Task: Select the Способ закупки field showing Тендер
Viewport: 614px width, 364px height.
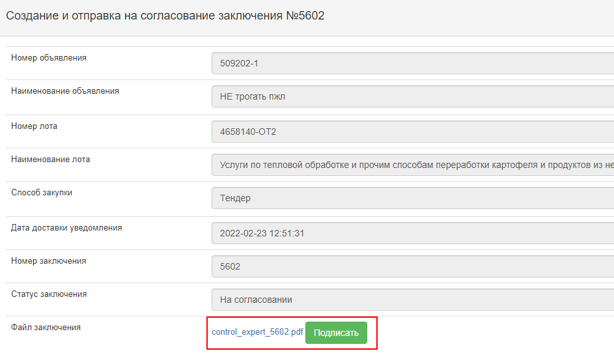Action: [x=413, y=198]
